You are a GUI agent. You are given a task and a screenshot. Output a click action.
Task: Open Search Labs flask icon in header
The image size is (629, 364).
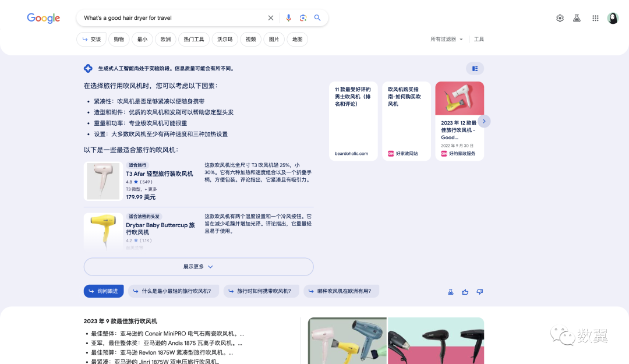577,18
